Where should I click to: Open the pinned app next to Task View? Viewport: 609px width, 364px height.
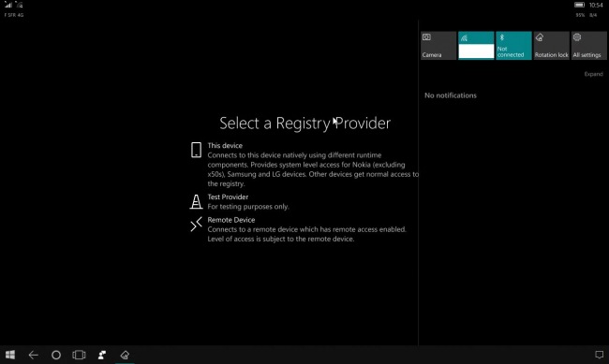tap(102, 355)
